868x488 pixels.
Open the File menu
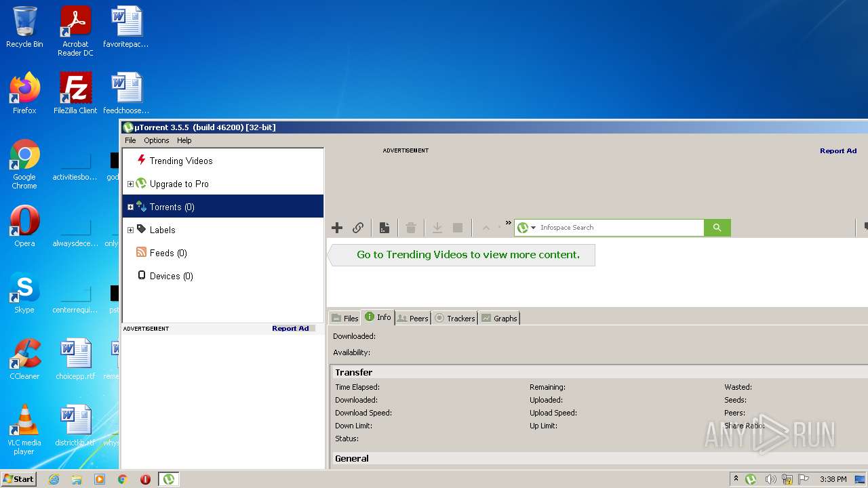(x=130, y=140)
